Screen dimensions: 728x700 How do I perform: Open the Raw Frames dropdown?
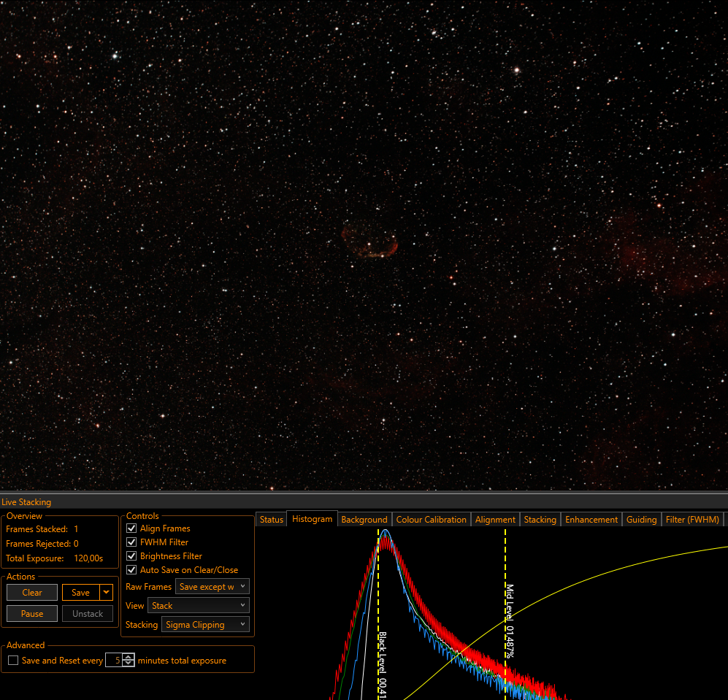tap(212, 587)
